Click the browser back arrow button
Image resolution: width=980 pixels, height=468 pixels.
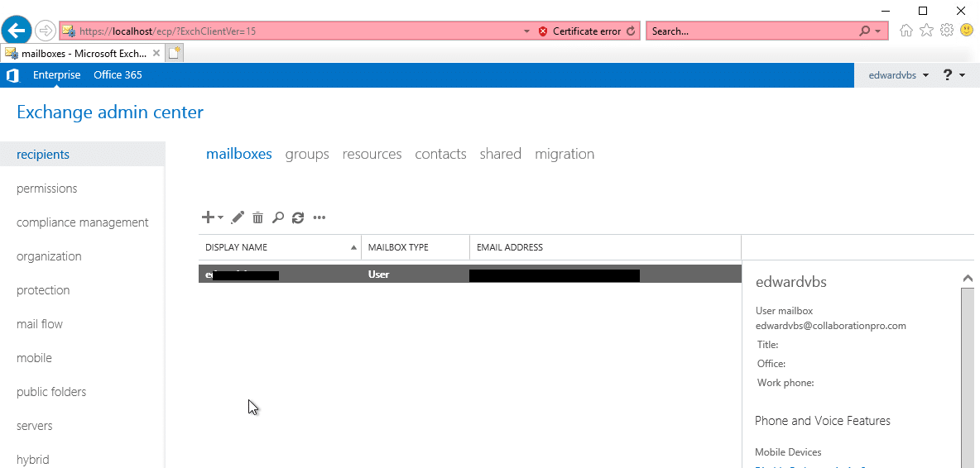(x=17, y=31)
